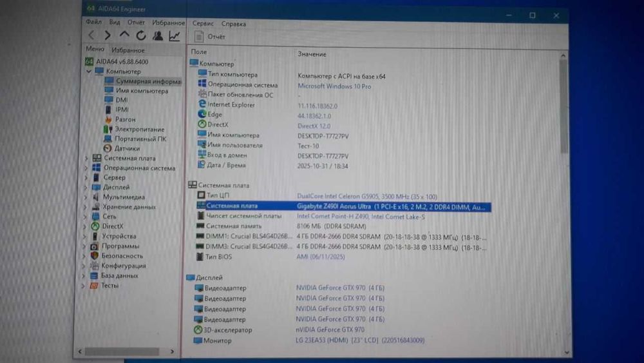Expand the Дисплей tree node
644x363 pixels.
pos(86,188)
